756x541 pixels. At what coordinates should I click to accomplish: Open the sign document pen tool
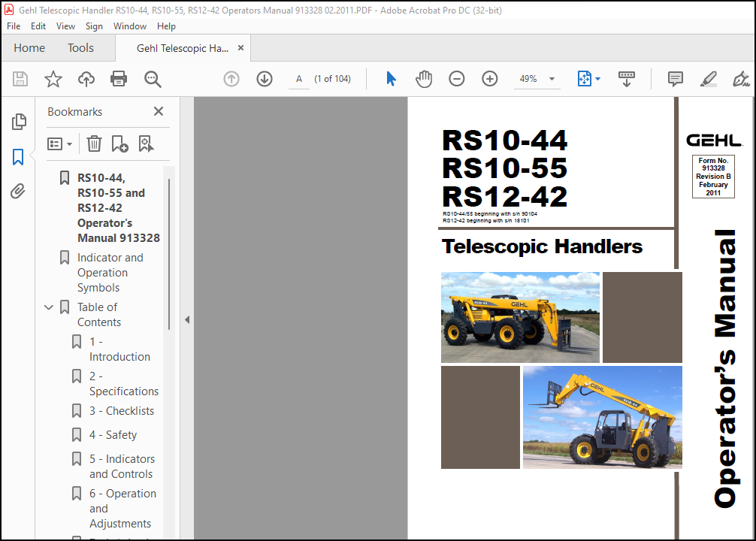tap(740, 79)
